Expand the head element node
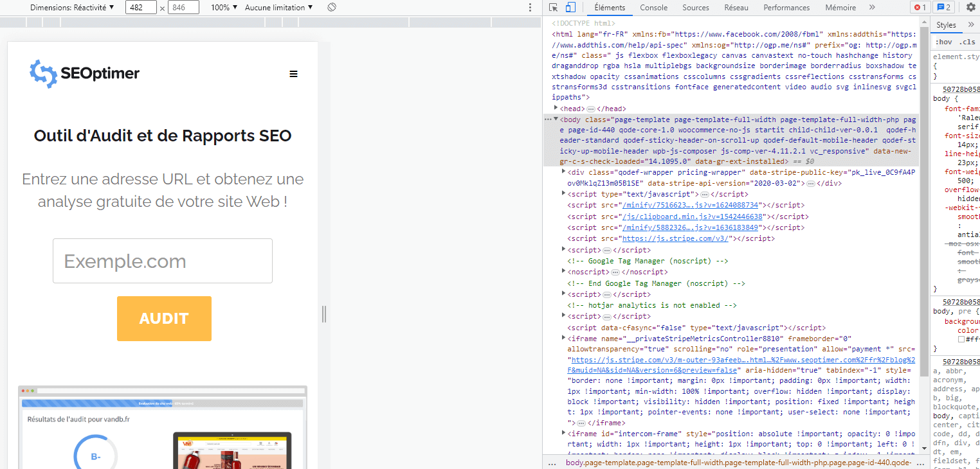The image size is (980, 469). pos(556,108)
